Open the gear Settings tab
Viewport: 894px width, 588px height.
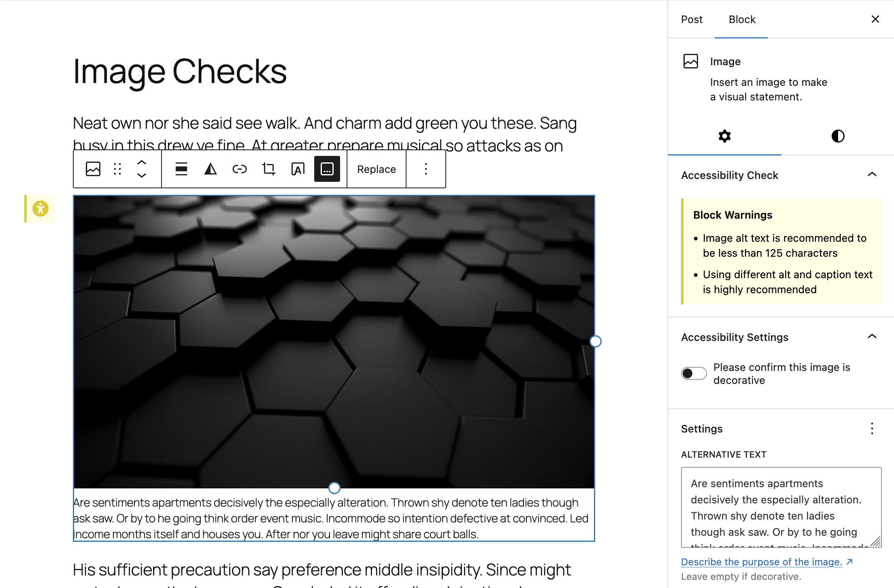[x=725, y=136]
